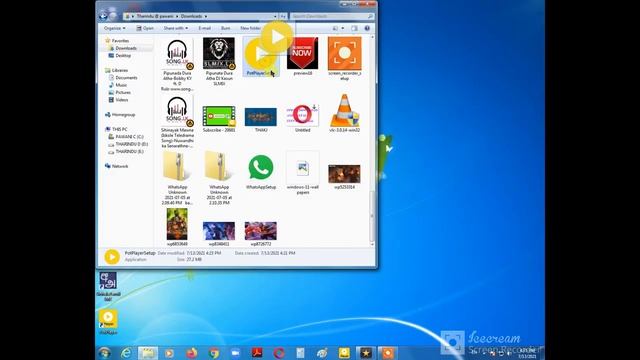
Task: Open Homegroup in navigation pane
Action: 123,115
